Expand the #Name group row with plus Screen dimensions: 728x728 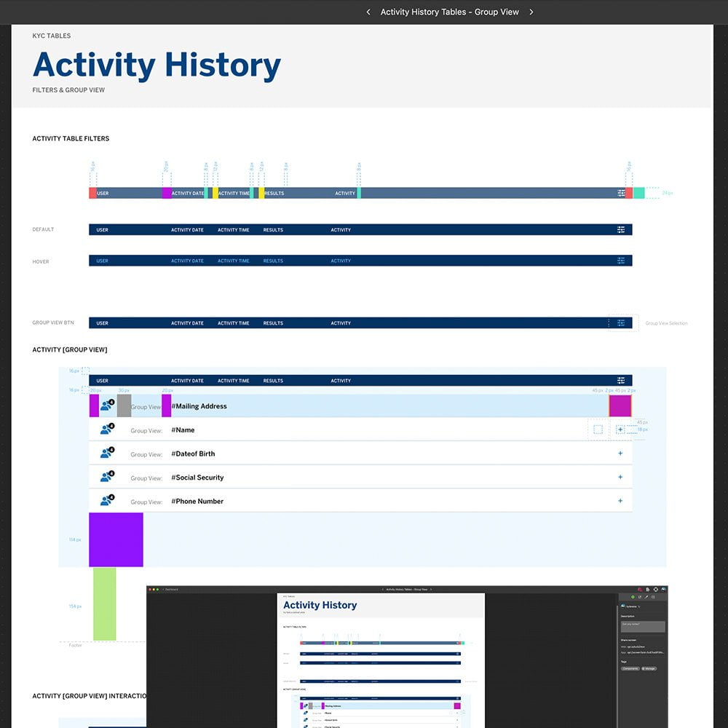[x=620, y=430]
